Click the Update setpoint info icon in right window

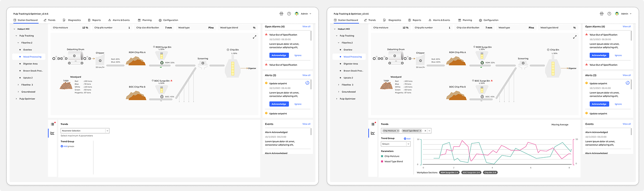(628, 83)
